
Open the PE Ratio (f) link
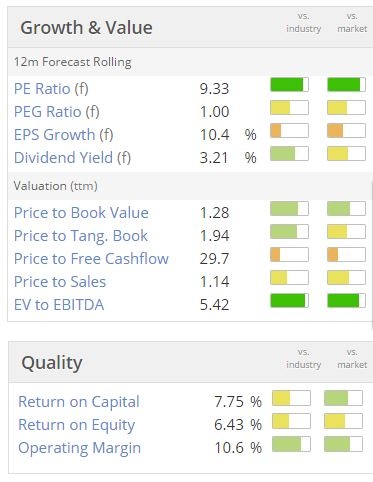coord(51,89)
